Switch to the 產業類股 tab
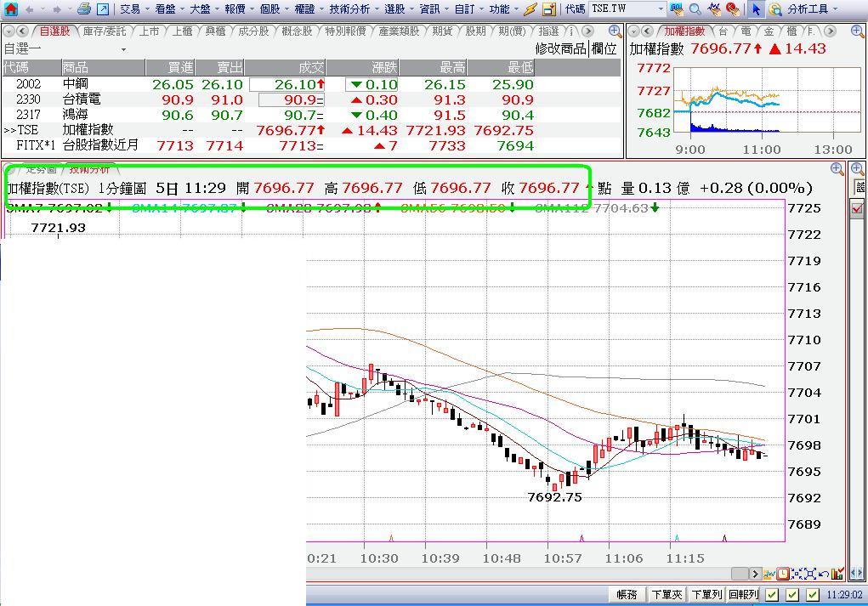The width and height of the screenshot is (868, 606). click(399, 31)
